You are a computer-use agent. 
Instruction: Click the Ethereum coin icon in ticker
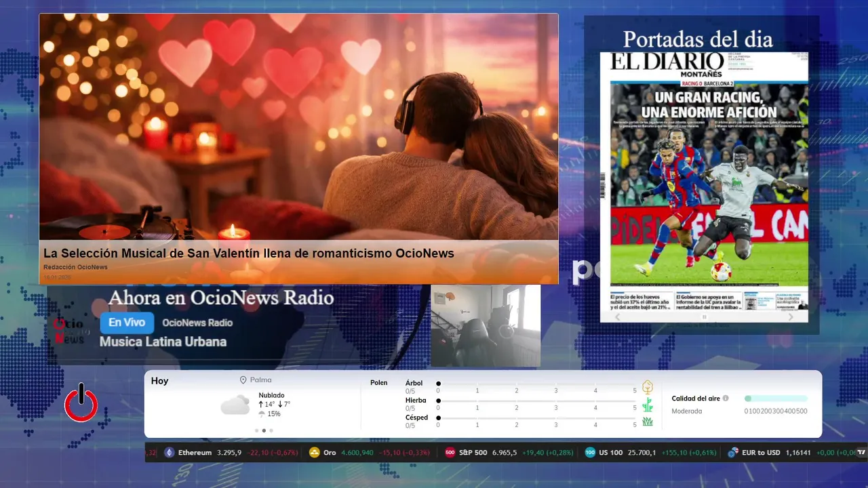(x=170, y=453)
